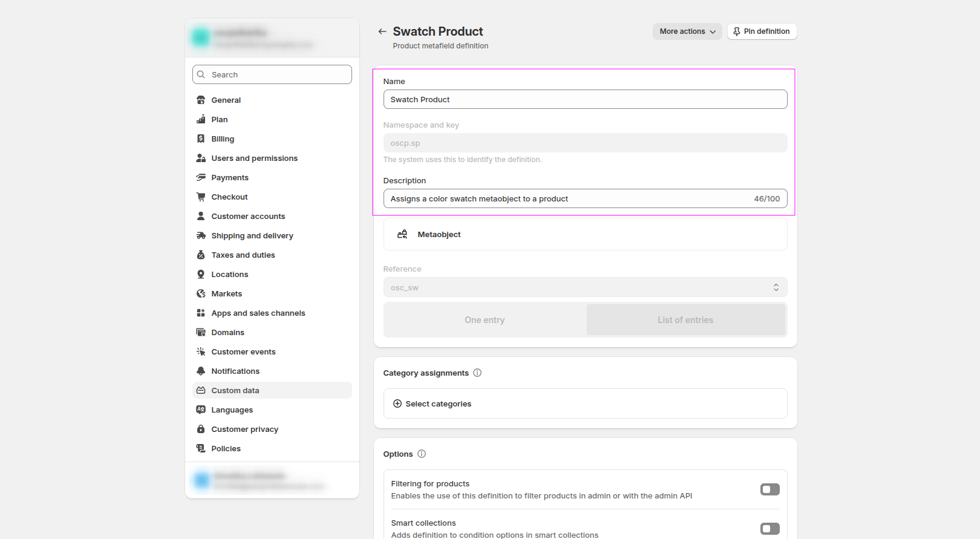Navigate to Users and permissions

click(x=272, y=158)
